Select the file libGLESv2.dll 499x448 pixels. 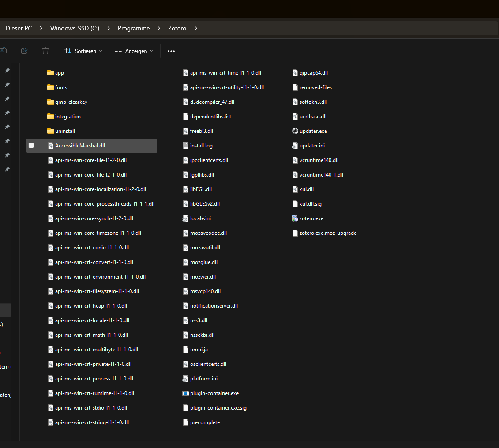[205, 204]
